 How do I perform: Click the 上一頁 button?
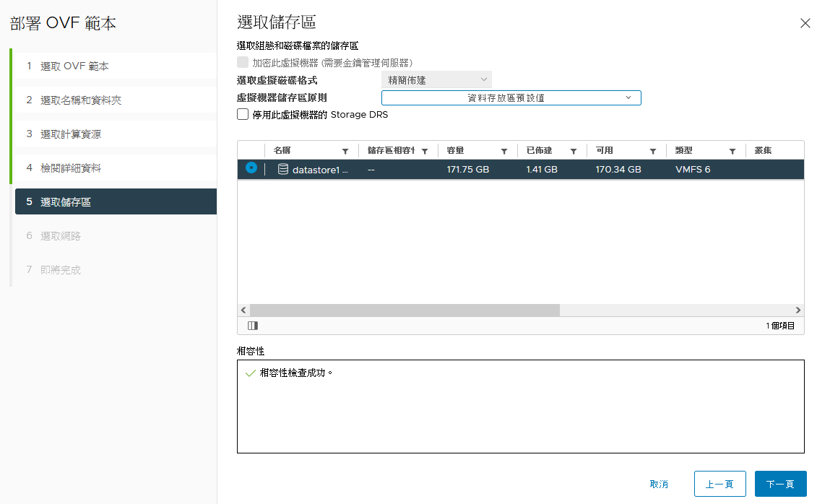(719, 484)
